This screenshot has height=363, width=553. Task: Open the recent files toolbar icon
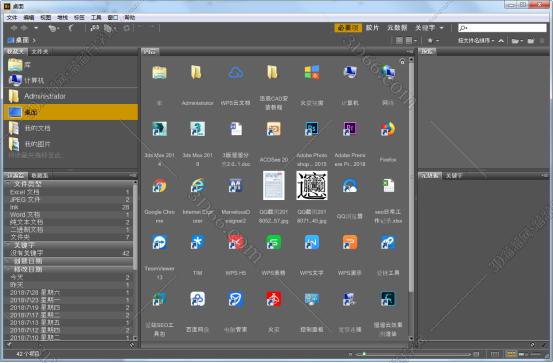click(53, 28)
